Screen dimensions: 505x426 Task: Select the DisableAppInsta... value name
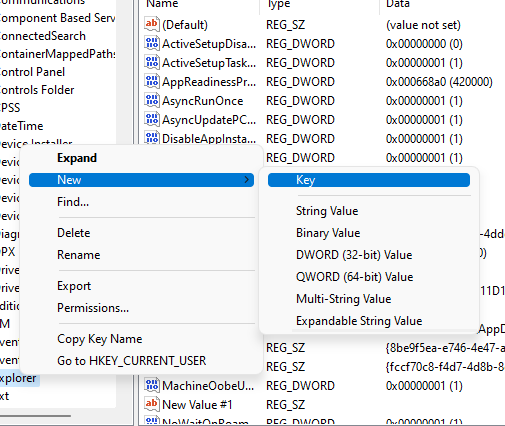click(x=209, y=138)
